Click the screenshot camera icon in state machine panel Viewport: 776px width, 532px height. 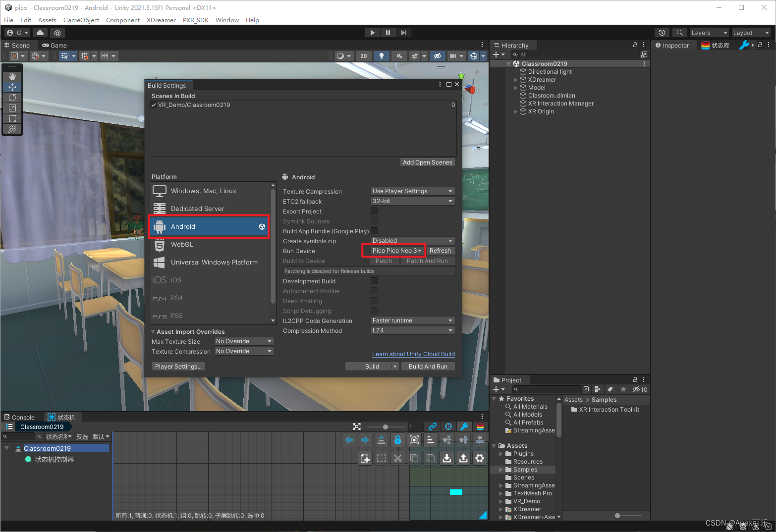tap(414, 440)
